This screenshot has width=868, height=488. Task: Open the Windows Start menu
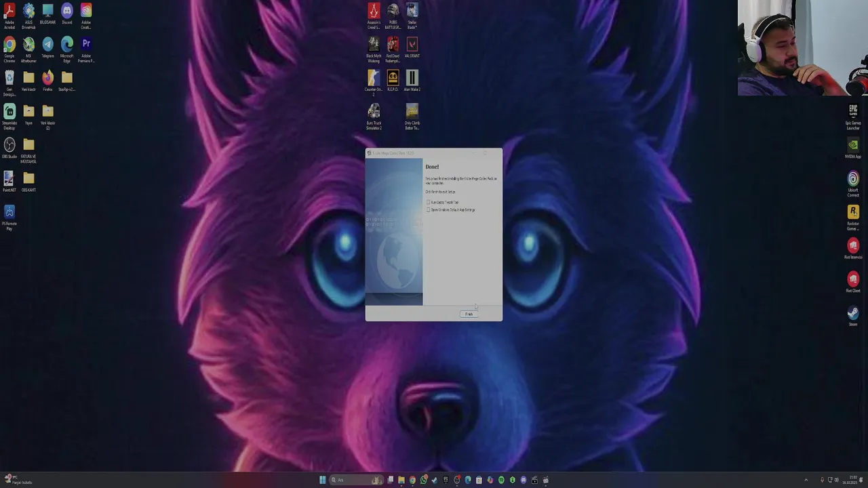coord(323,480)
